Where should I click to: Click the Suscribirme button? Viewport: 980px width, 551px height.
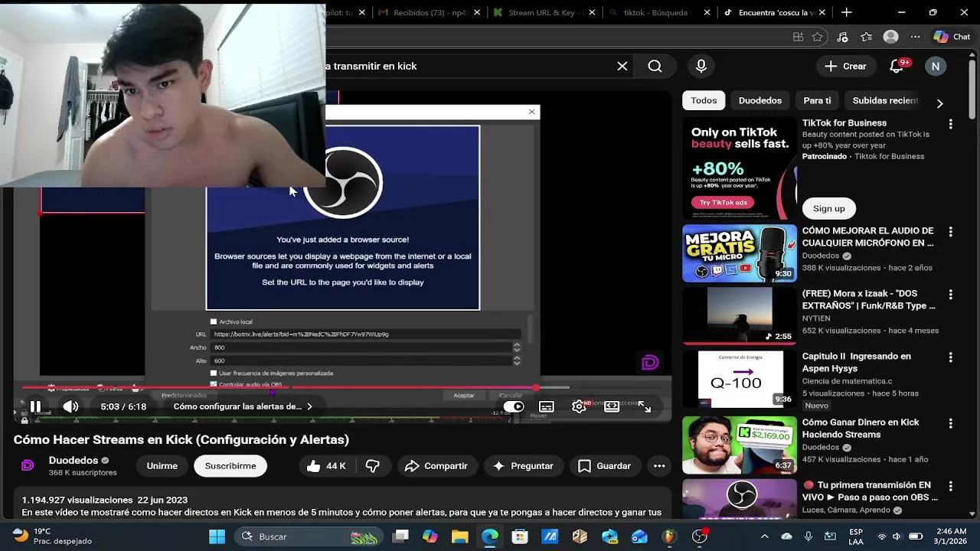point(230,465)
